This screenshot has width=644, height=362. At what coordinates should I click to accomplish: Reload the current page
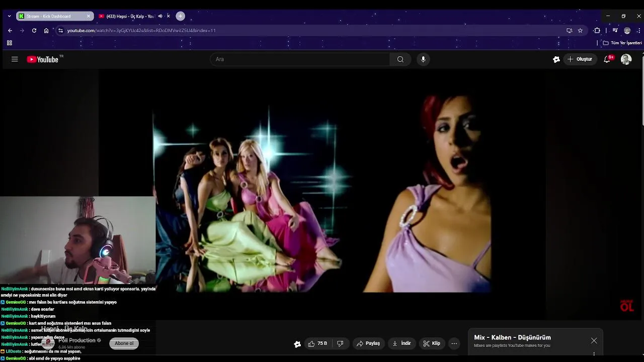[34, 30]
